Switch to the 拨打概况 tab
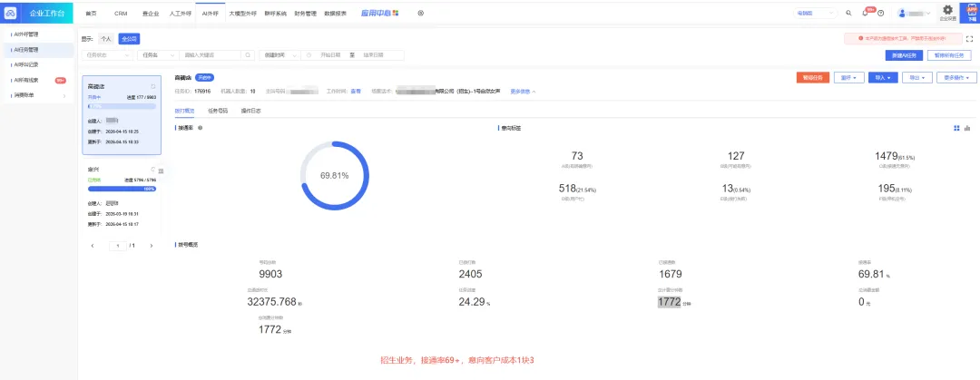The width and height of the screenshot is (980, 380). (184, 111)
